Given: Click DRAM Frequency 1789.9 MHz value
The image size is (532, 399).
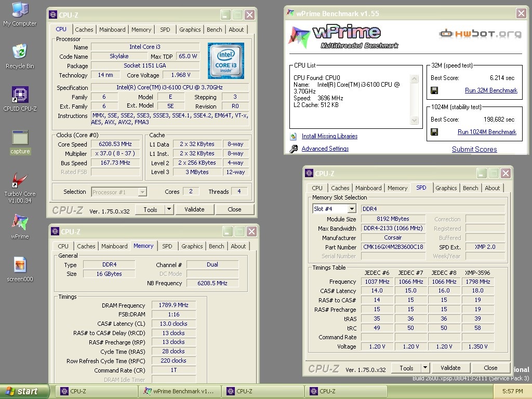Looking at the screenshot, I should coord(174,305).
